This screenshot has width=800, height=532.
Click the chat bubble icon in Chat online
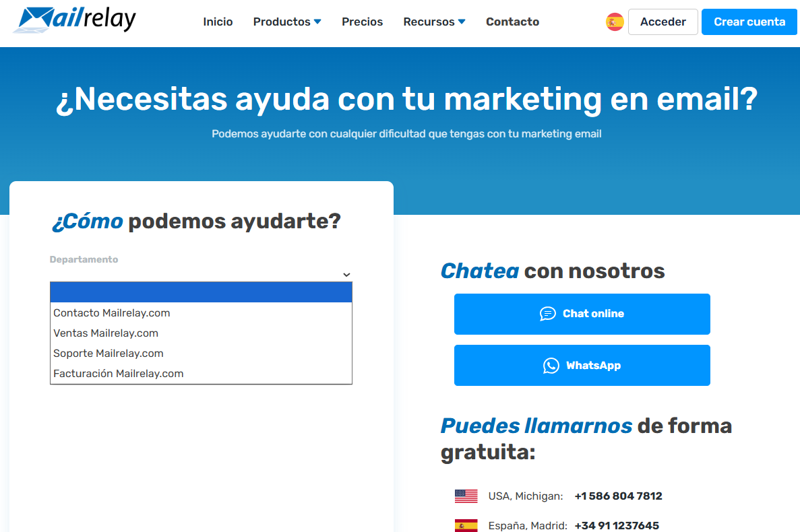pos(547,314)
